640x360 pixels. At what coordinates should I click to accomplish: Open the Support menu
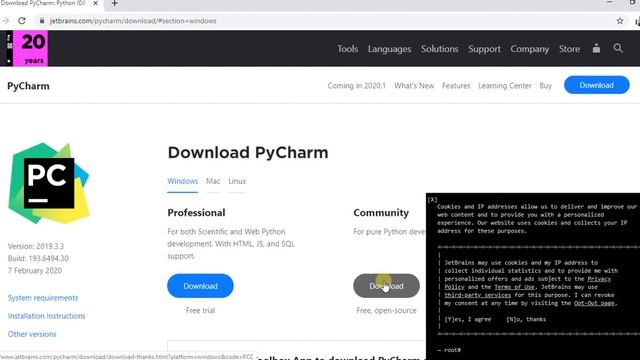point(484,49)
